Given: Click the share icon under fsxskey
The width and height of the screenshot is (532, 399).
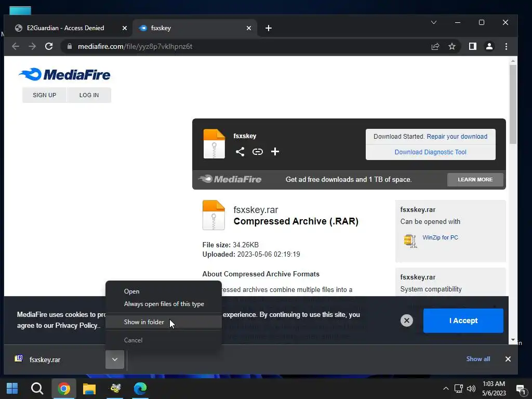Looking at the screenshot, I should pyautogui.click(x=240, y=152).
